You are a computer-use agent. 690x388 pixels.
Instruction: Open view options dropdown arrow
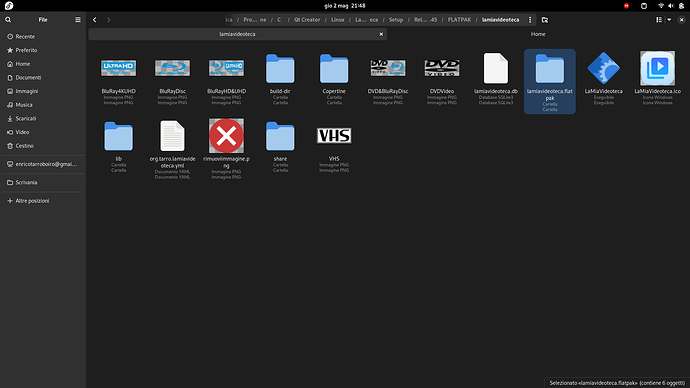click(669, 20)
